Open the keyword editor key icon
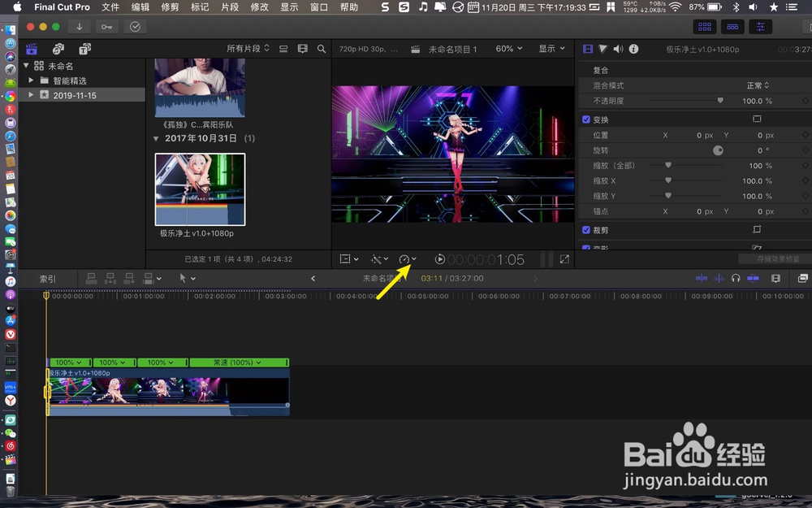 coord(106,27)
